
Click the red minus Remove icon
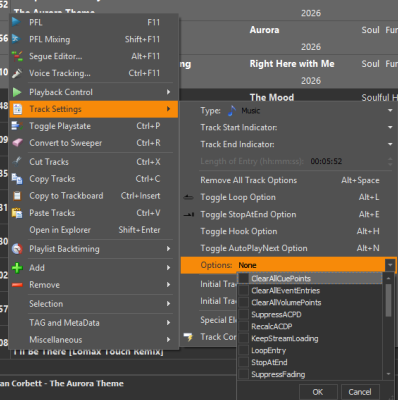(17, 285)
